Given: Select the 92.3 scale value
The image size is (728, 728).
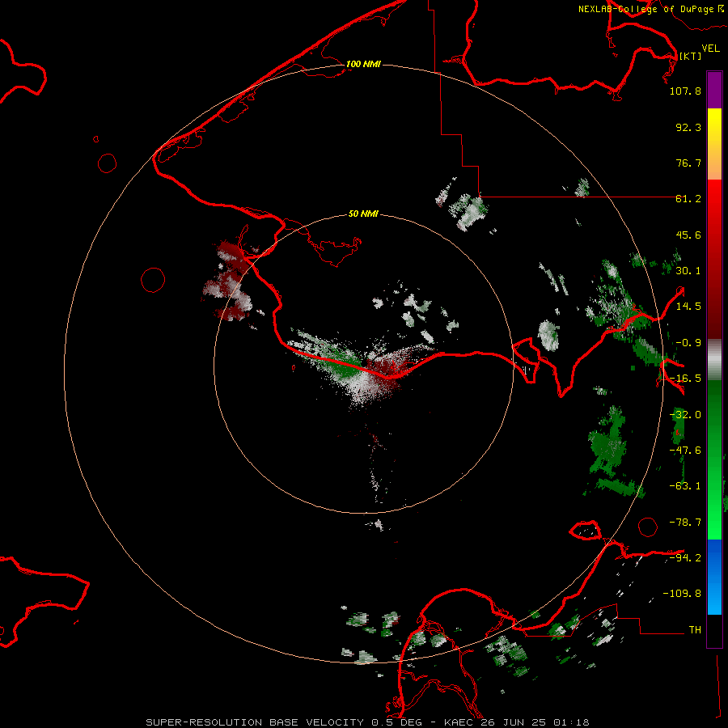Looking at the screenshot, I should click(688, 127).
